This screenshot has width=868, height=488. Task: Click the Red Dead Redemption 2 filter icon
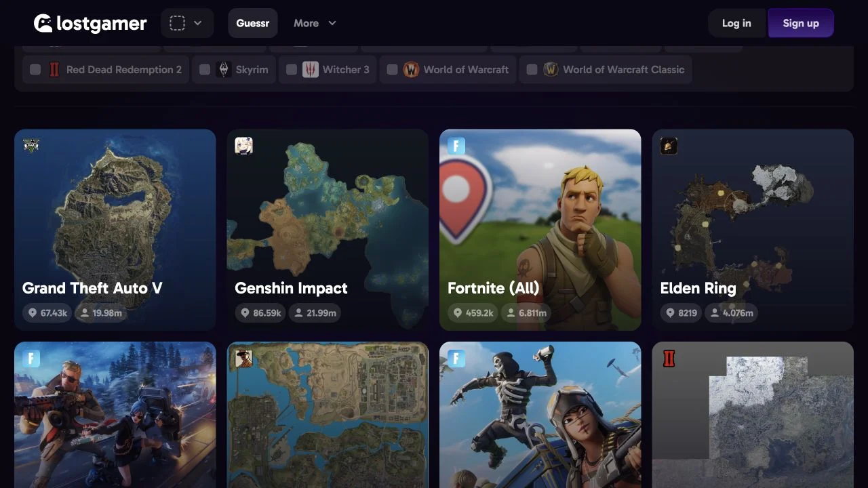pyautogui.click(x=54, y=69)
